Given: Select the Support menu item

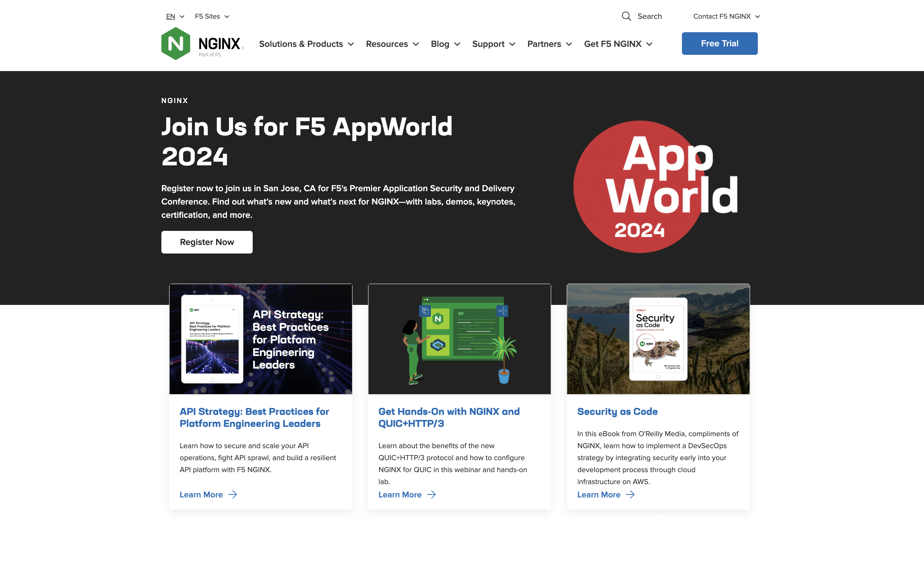Looking at the screenshot, I should [488, 44].
